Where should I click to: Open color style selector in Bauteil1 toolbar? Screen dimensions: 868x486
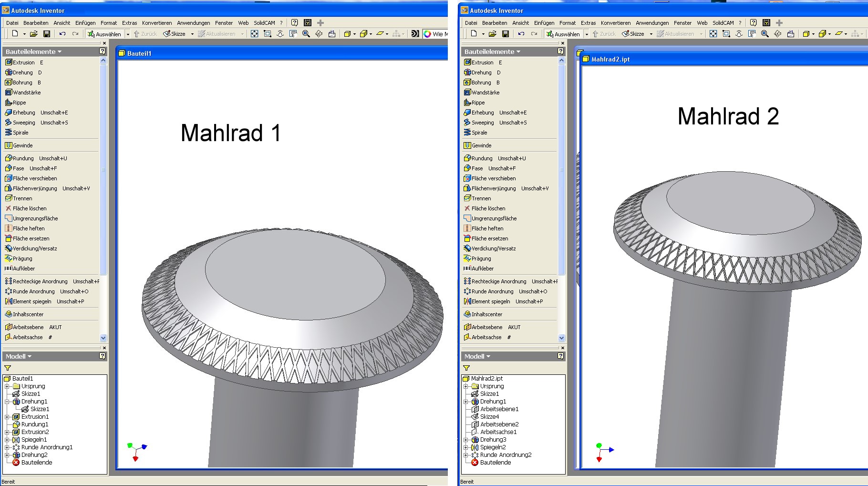[435, 34]
